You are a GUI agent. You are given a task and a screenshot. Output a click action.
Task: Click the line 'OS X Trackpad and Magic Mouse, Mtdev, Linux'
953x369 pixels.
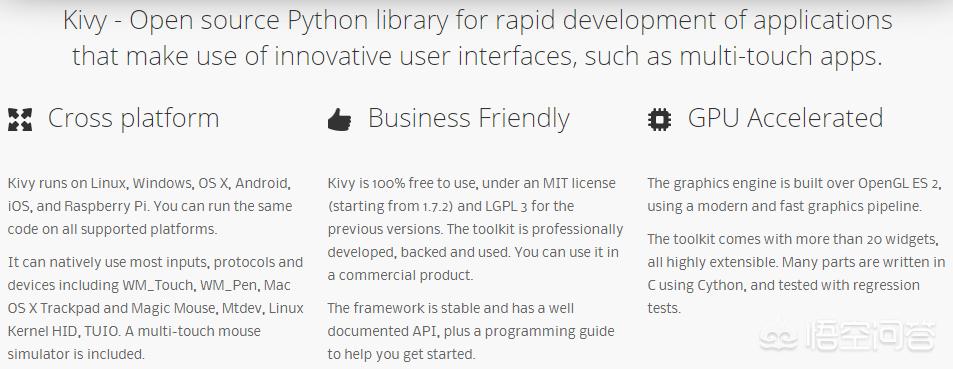[156, 308]
